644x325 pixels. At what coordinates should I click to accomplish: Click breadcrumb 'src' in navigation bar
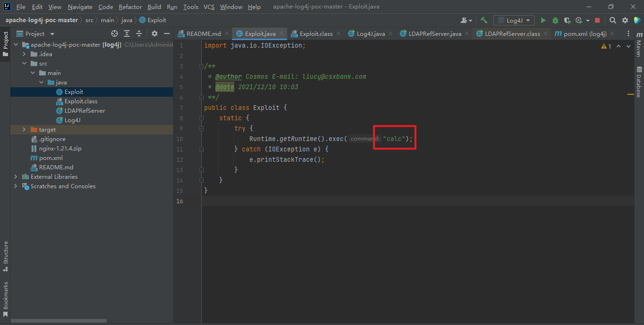[x=89, y=20]
